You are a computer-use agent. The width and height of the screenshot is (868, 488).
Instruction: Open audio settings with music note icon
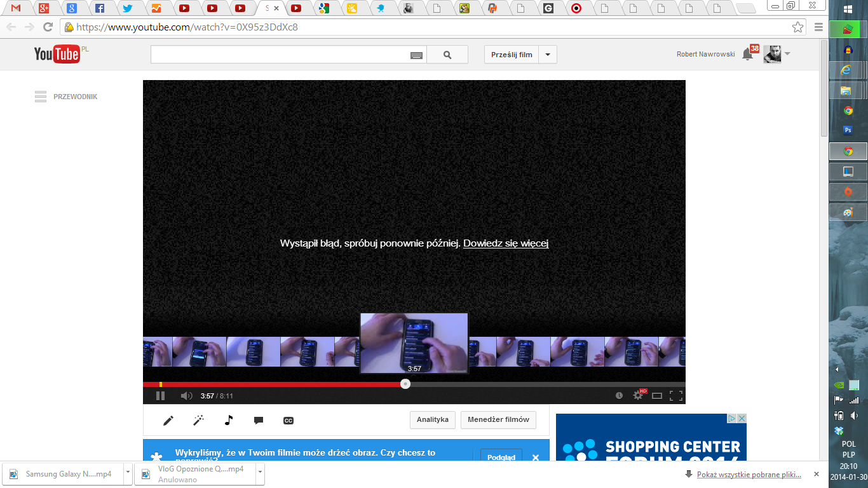(x=229, y=420)
